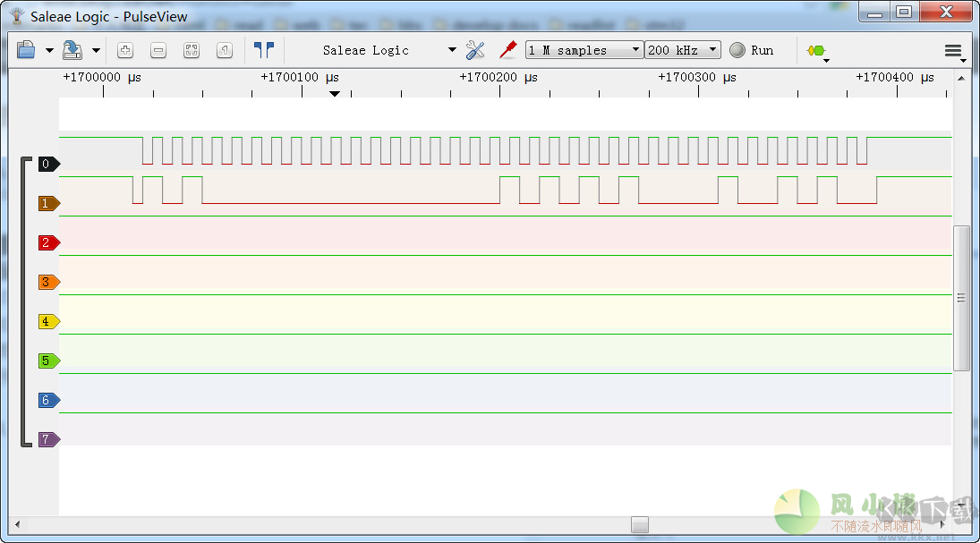Toggle the show cursors icon

[x=263, y=50]
